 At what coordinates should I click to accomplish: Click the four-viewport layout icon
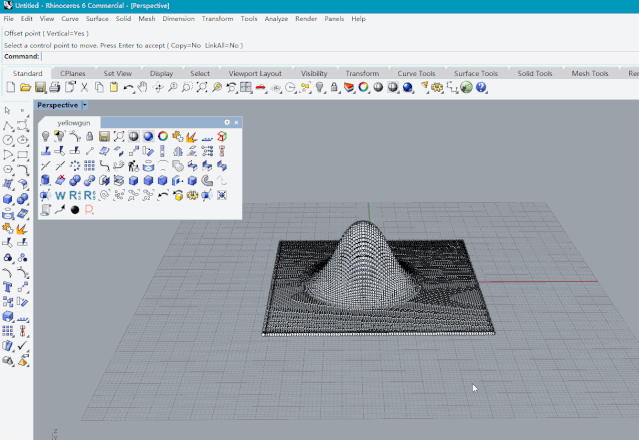click(246, 87)
